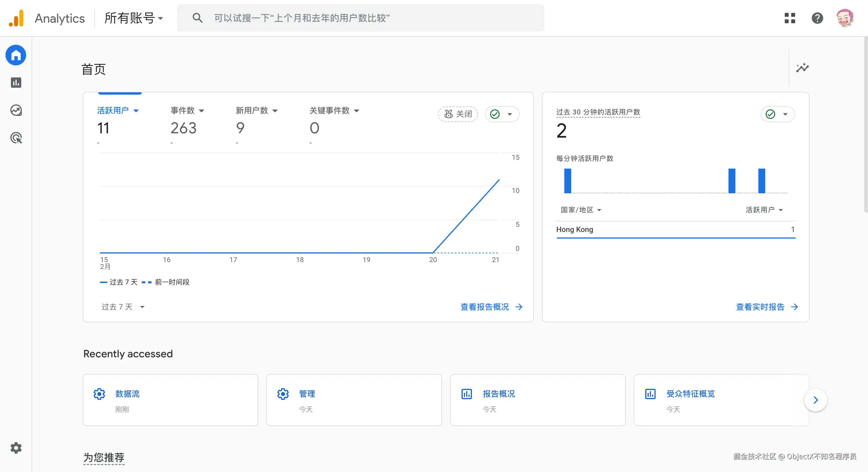The image size is (868, 472).
Task: Open the Admin gear icon at bottom left
Action: (x=16, y=448)
